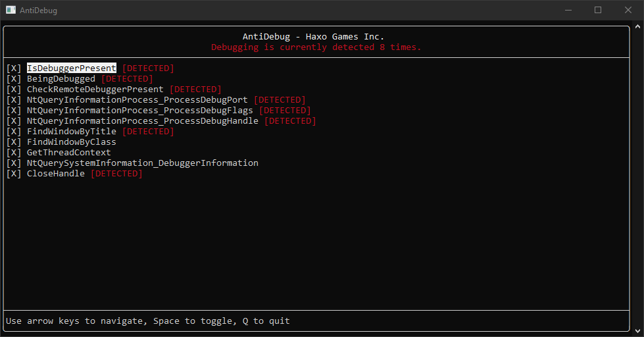
Task: Minimize the AntiDebug window
Action: (568, 10)
